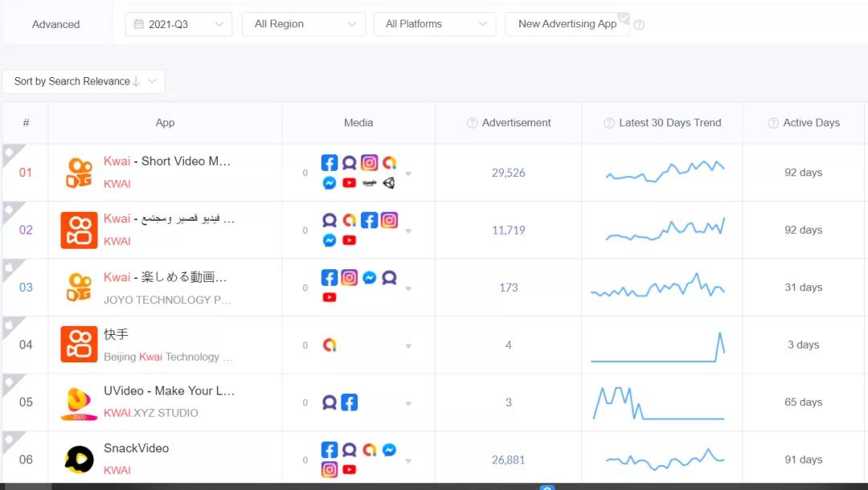Click the AdMob icon in the 快手 row
Viewport: 868px width, 490px height.
click(329, 345)
